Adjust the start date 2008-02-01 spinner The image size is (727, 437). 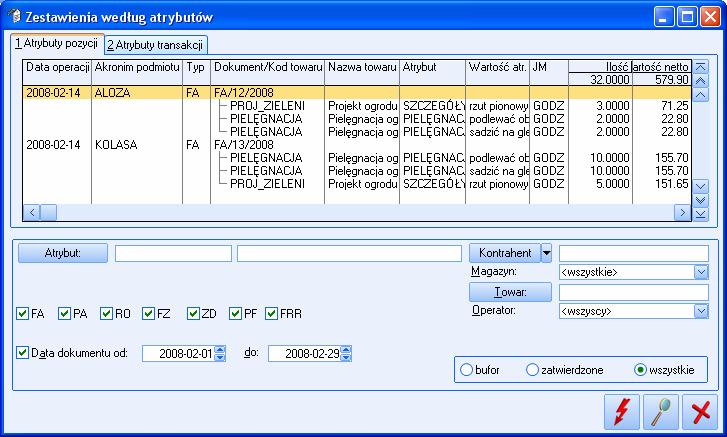(221, 354)
